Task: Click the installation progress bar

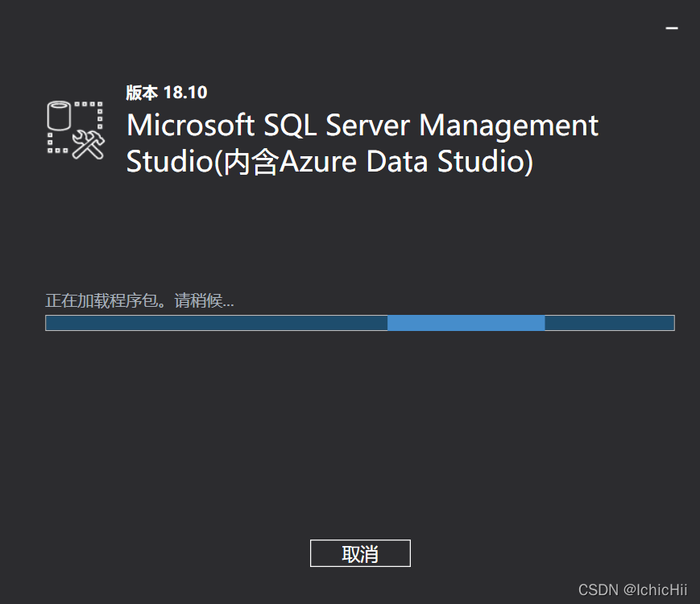Action: pos(360,323)
